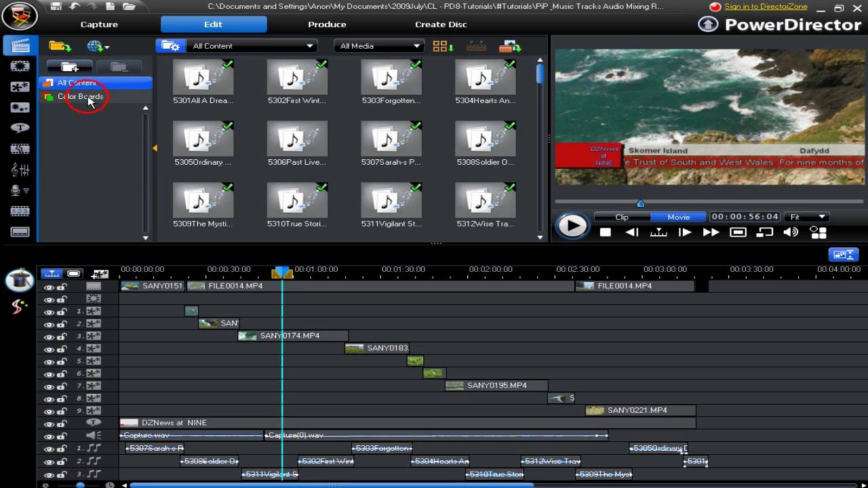Select Clip preview mode

pos(622,217)
